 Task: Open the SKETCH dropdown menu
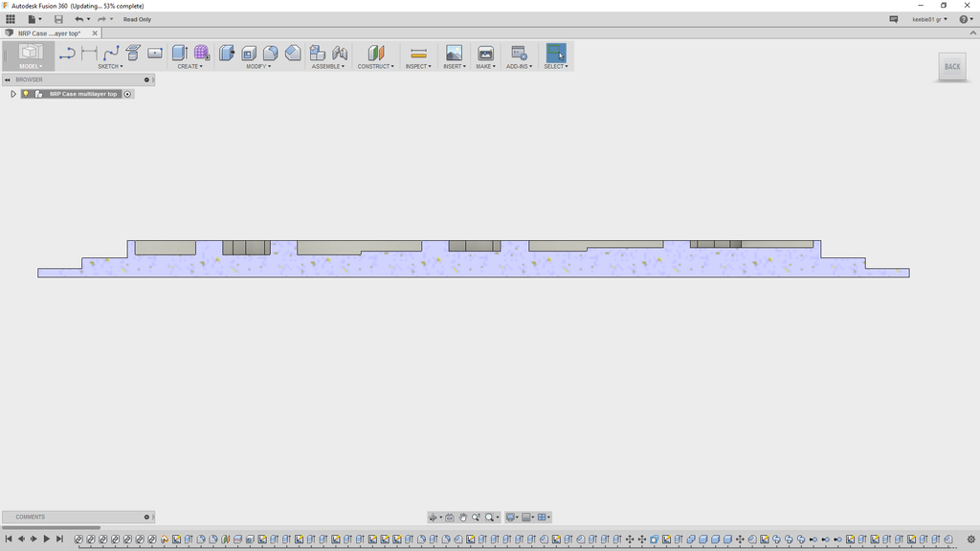111,66
